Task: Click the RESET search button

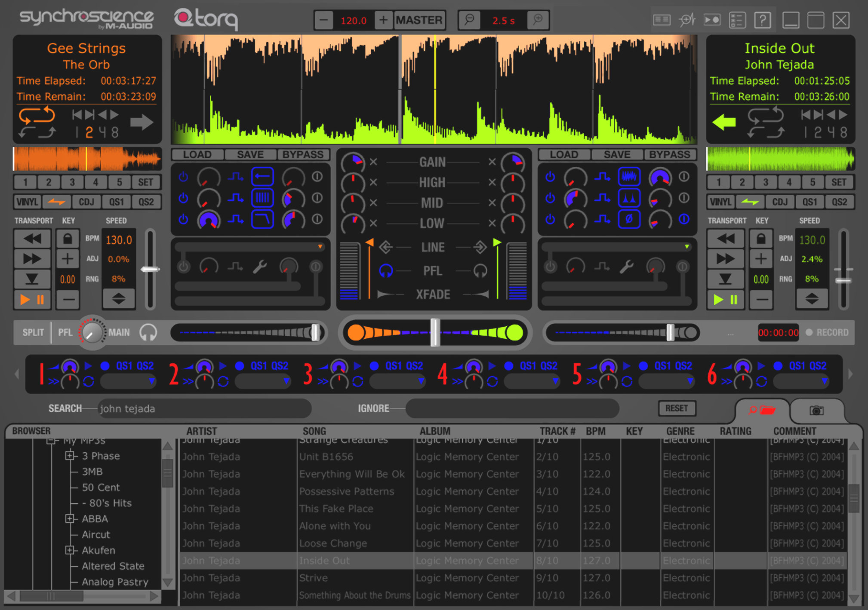Action: coord(677,408)
